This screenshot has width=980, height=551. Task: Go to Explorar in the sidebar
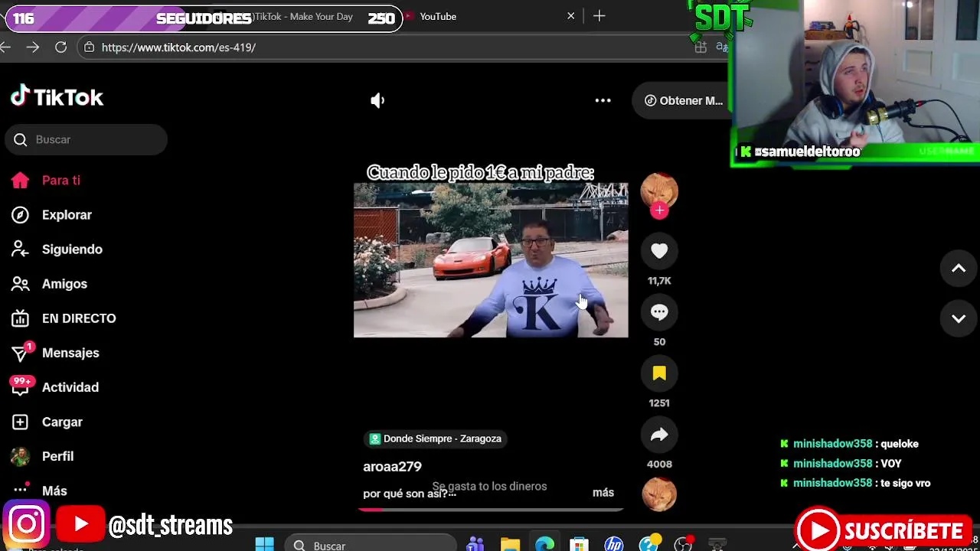tap(67, 215)
